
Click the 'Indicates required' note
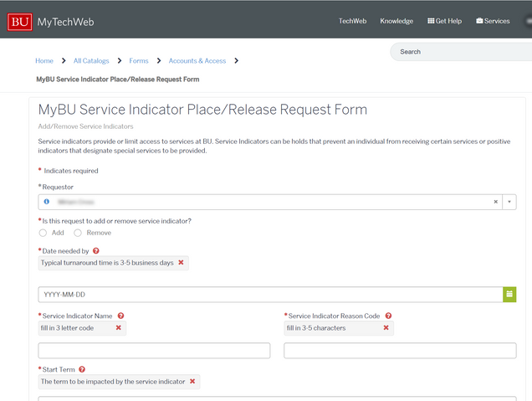(71, 171)
